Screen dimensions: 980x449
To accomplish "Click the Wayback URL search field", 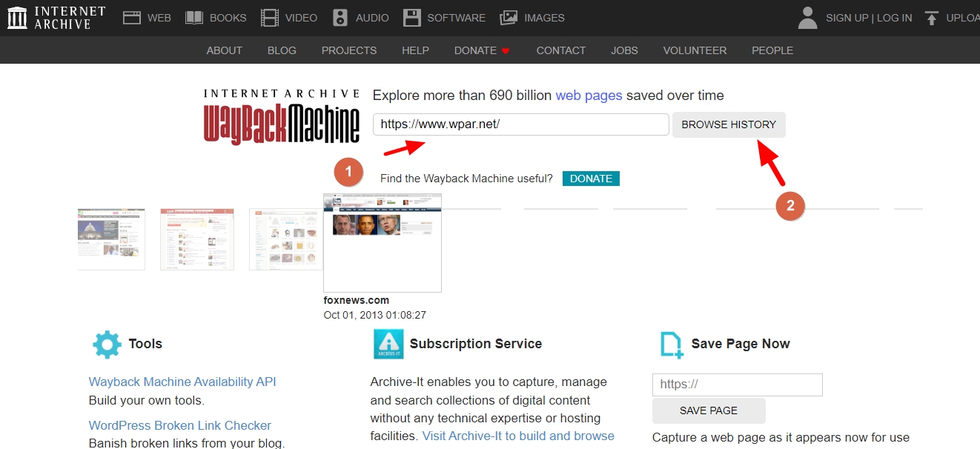I will (521, 124).
